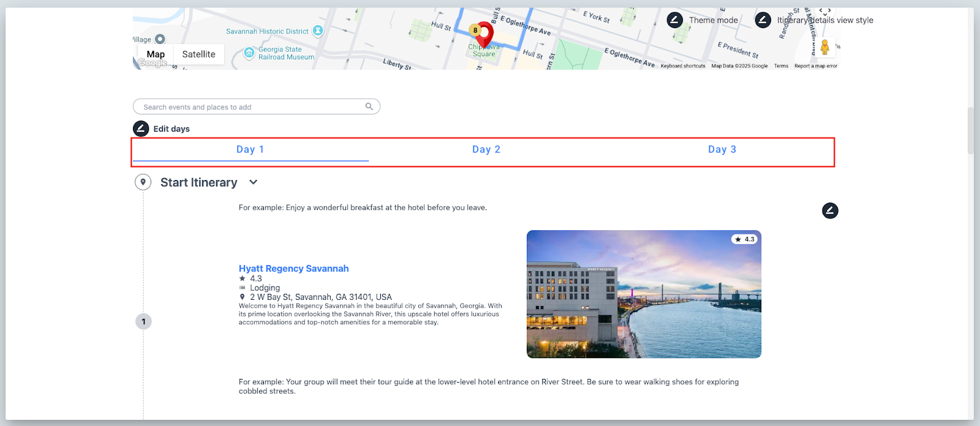This screenshot has width=980, height=426.
Task: Click the Start Itinerary heading
Action: (x=198, y=182)
